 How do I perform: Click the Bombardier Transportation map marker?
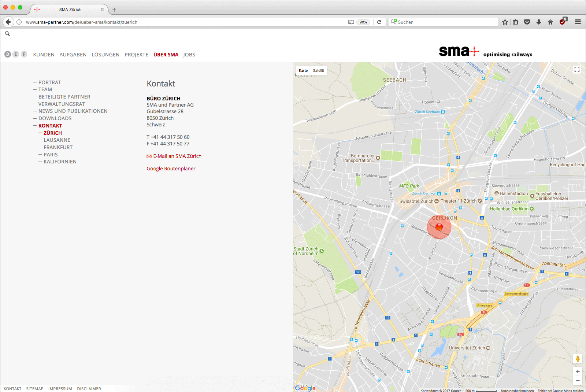pos(378,158)
